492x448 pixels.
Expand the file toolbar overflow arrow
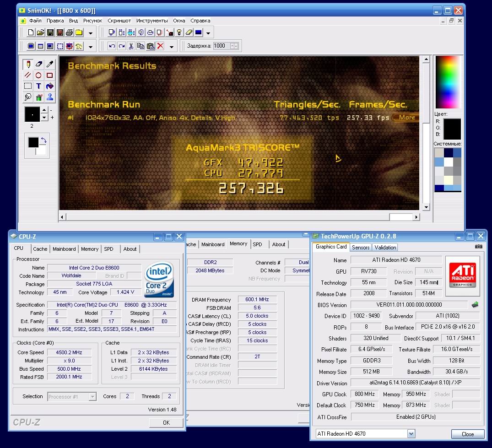[x=90, y=33]
